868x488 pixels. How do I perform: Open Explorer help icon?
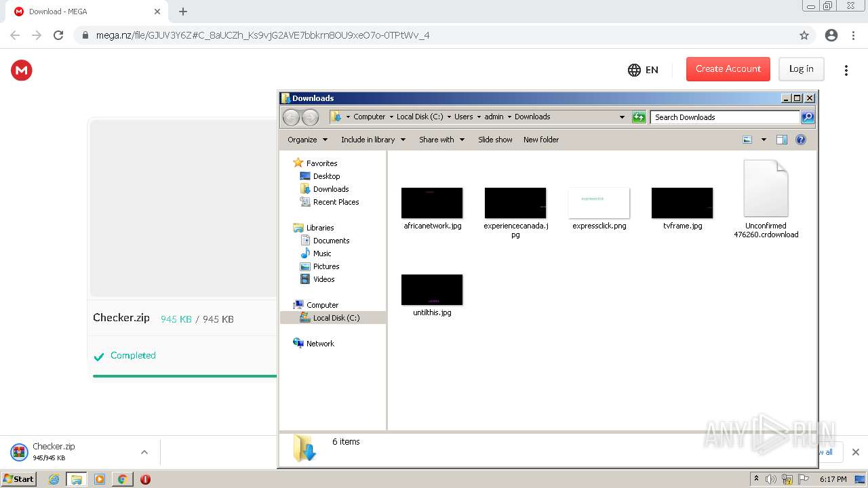click(x=801, y=140)
